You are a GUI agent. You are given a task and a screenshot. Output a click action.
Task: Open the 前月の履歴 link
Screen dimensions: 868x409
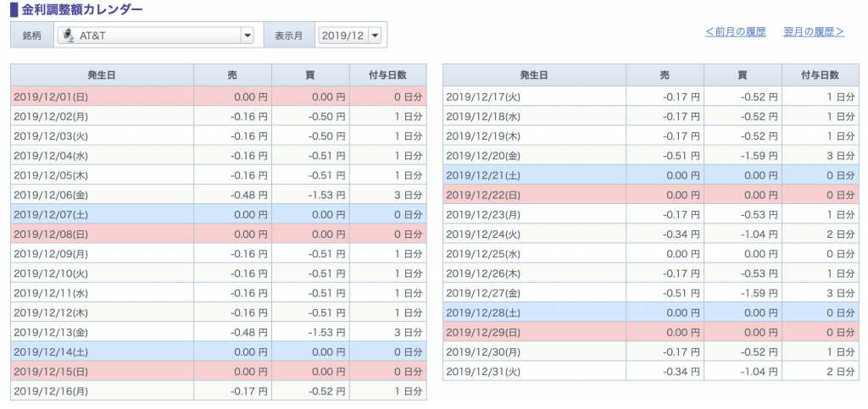tap(735, 32)
